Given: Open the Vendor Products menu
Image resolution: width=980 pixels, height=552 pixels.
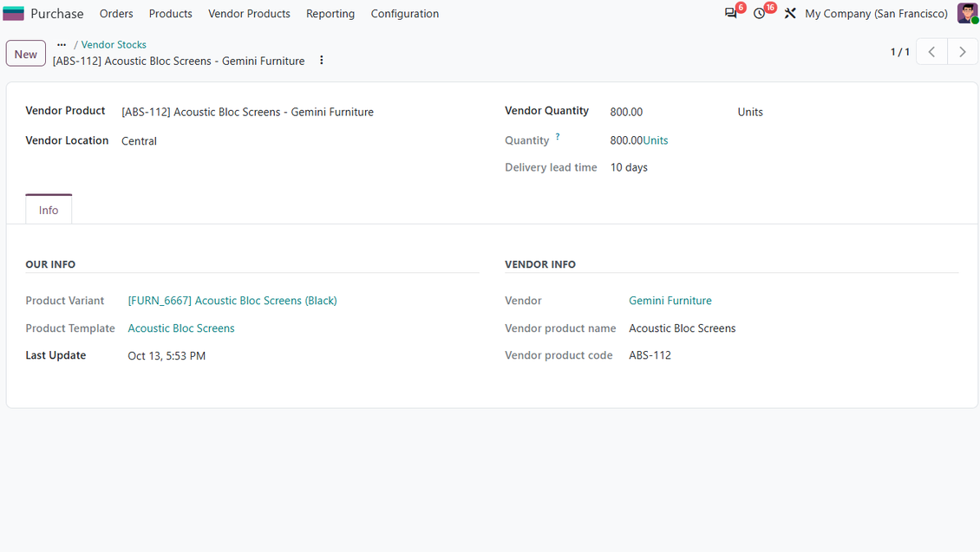Looking at the screenshot, I should click(x=250, y=14).
